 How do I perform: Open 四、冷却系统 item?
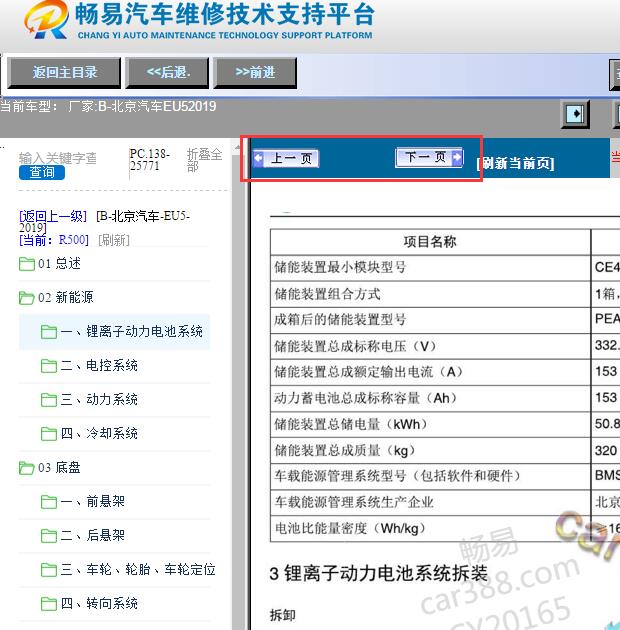[99, 434]
